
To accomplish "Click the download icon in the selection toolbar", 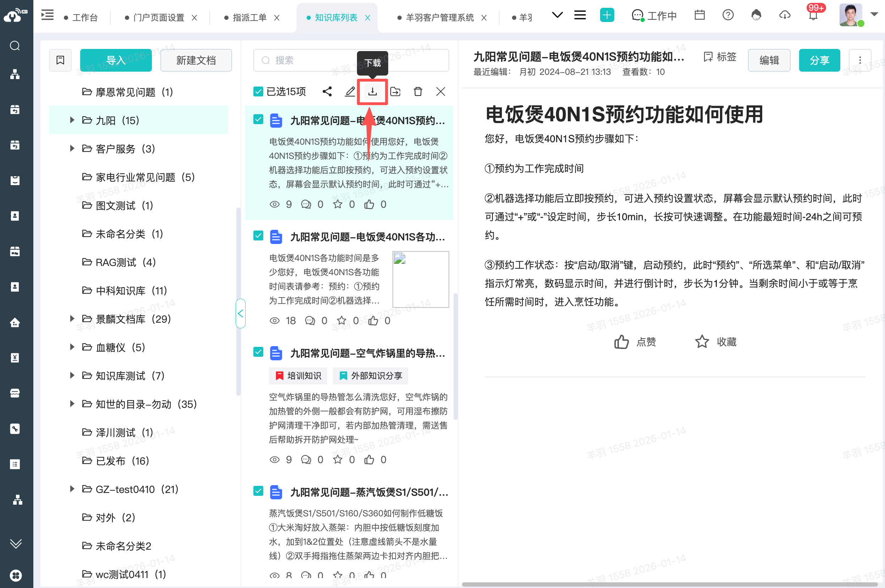I will [x=372, y=91].
